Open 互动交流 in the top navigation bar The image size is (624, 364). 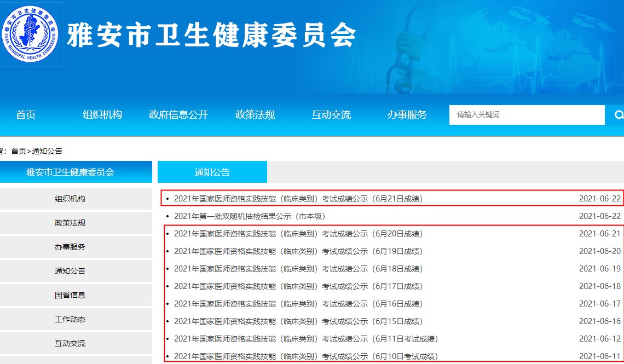331,115
